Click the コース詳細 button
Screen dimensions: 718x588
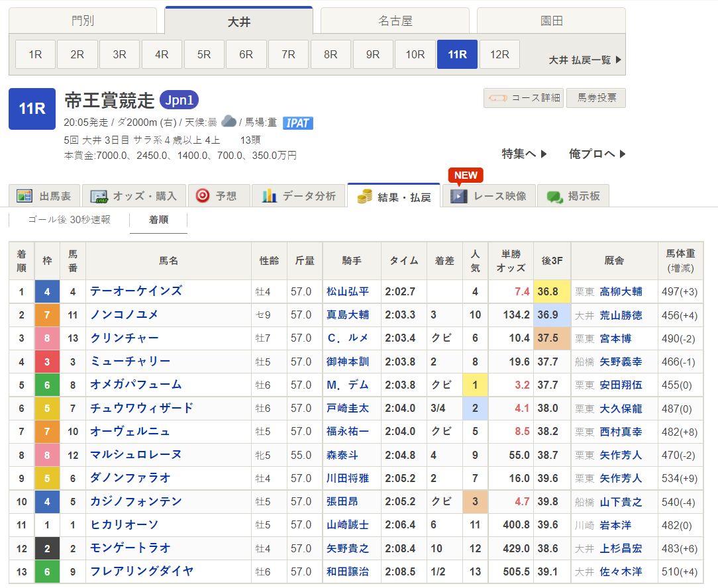pos(524,98)
